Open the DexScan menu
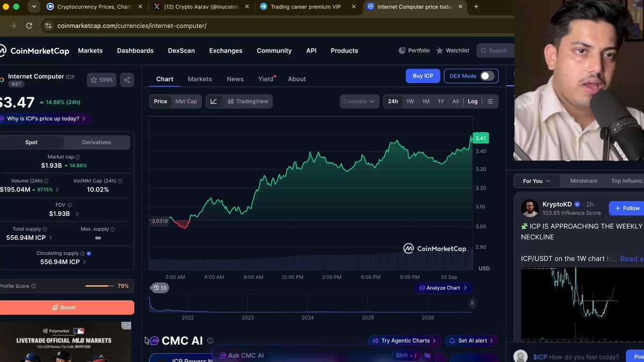The width and height of the screenshot is (644, 362). click(x=181, y=50)
